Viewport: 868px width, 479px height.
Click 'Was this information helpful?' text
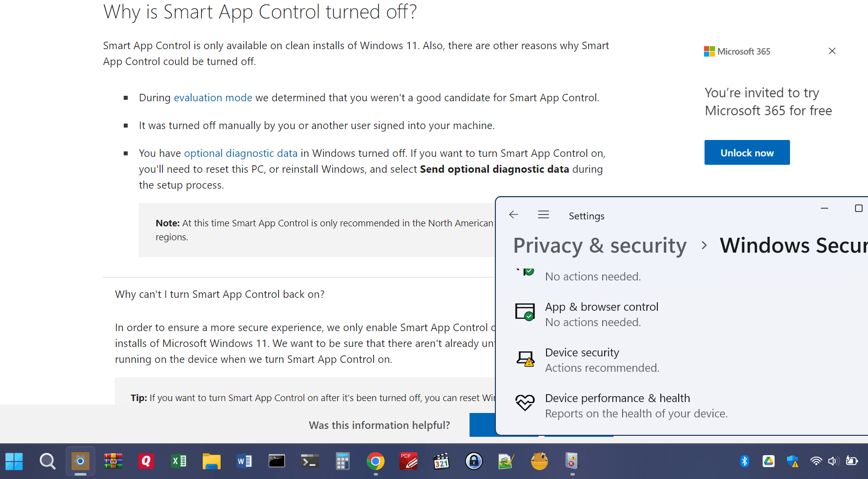coord(380,425)
